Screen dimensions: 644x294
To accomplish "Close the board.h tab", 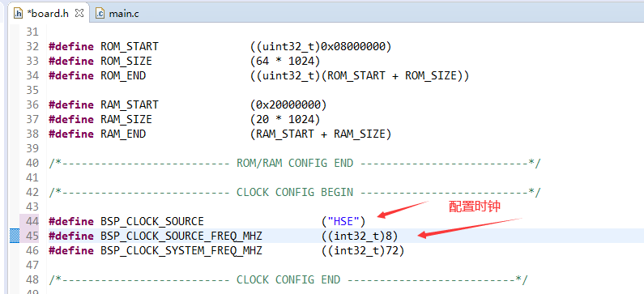I will 79,13.
